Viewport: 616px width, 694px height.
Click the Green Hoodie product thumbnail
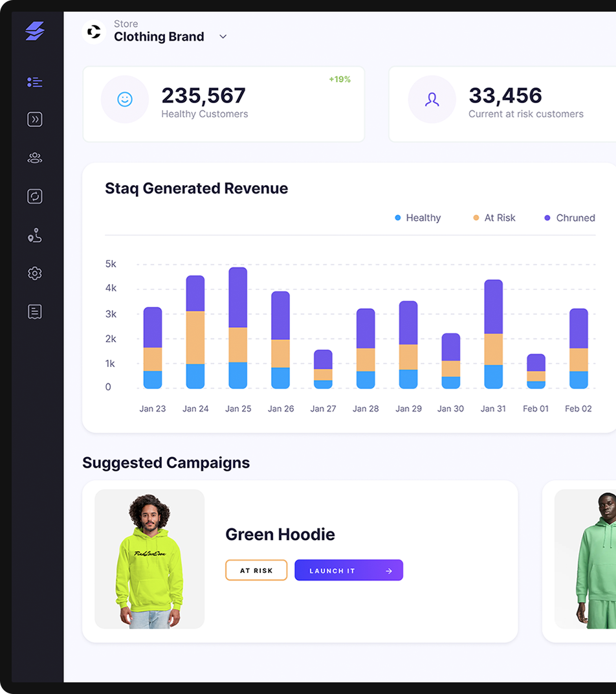click(x=149, y=559)
